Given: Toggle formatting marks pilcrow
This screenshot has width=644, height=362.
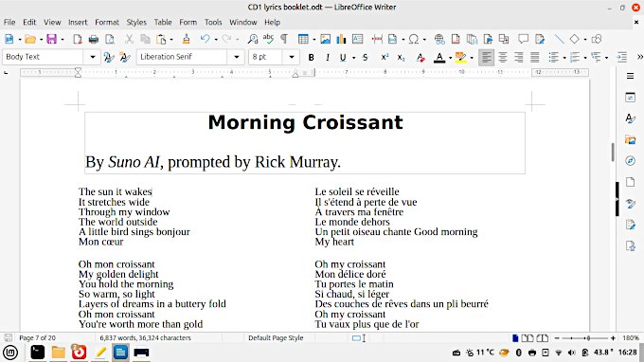Looking at the screenshot, I should (284, 39).
